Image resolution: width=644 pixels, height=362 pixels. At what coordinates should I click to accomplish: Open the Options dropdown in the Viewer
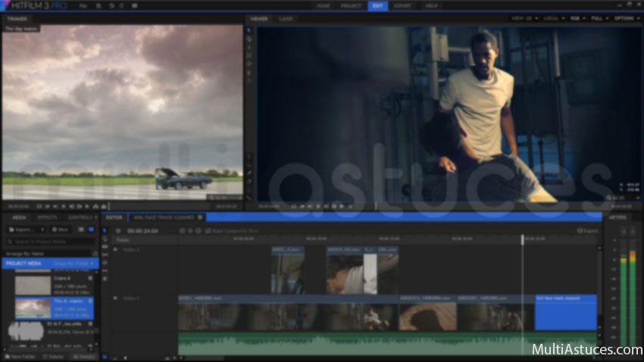625,18
